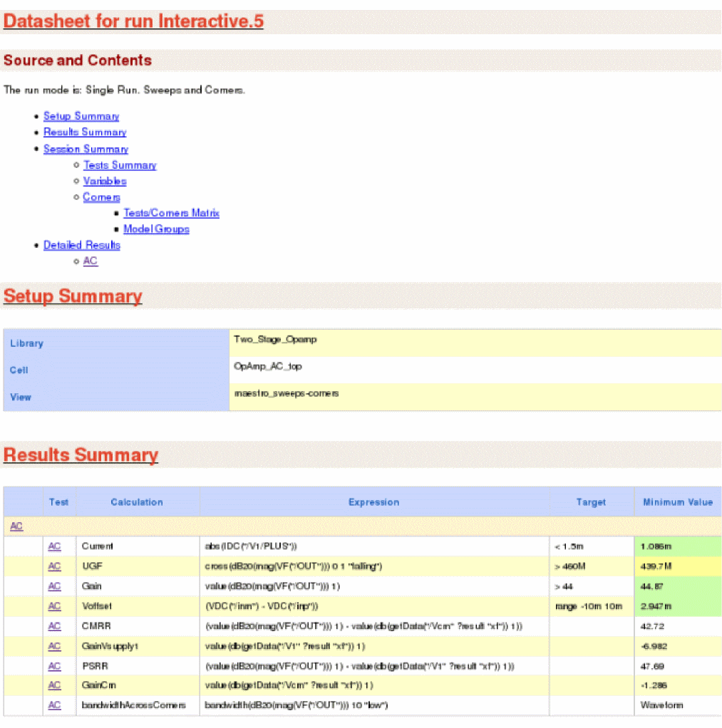Viewport: 722px width, 728px height.
Task: Click the abs(IDC("/V1/PLUS")) expression
Action: pyautogui.click(x=251, y=546)
